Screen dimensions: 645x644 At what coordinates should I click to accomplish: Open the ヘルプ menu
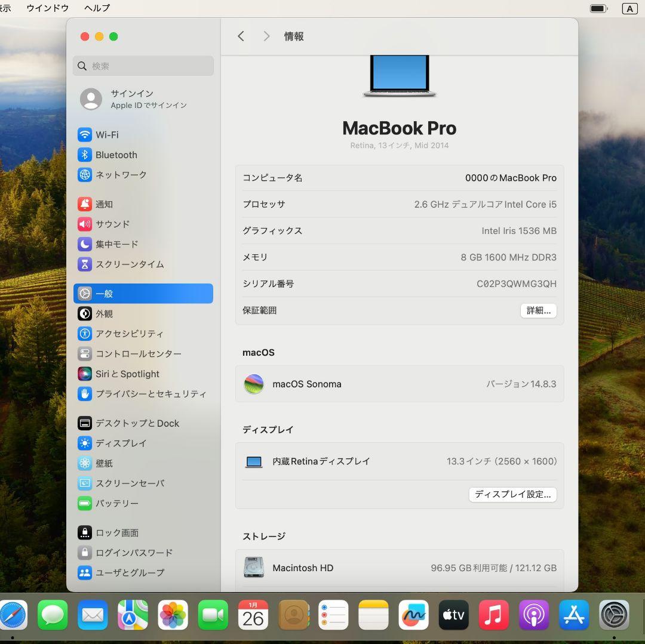pos(97,8)
